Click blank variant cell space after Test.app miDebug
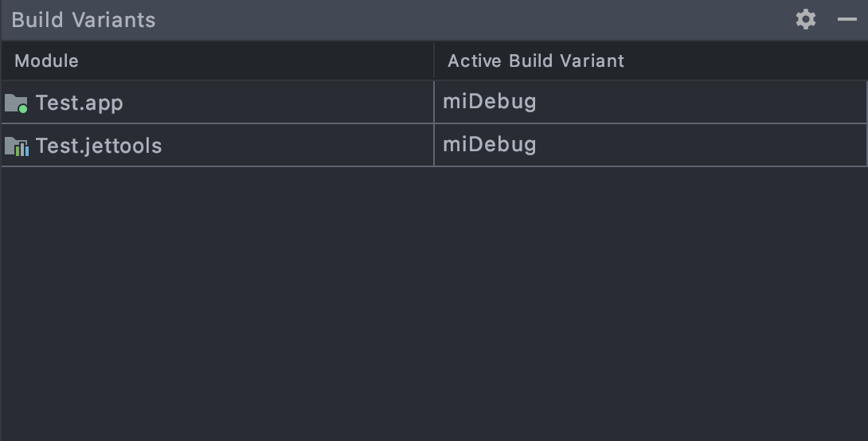This screenshot has width=868, height=441. coord(701,102)
